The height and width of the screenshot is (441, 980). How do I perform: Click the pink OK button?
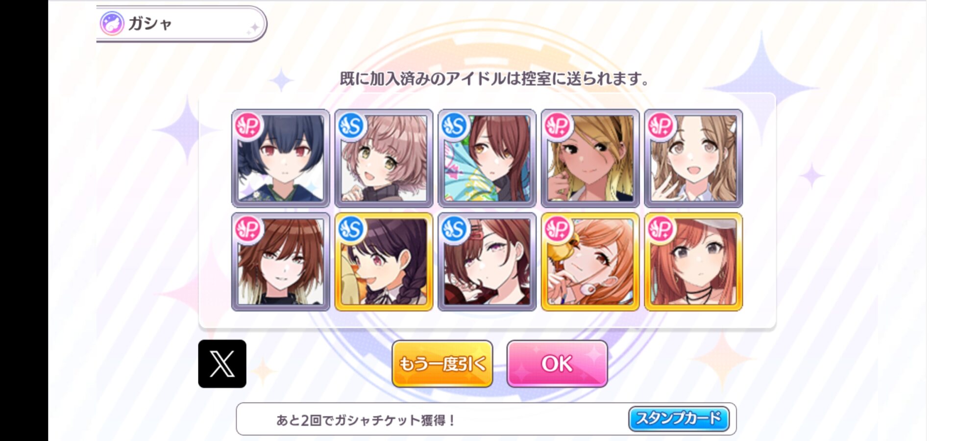coord(557,364)
